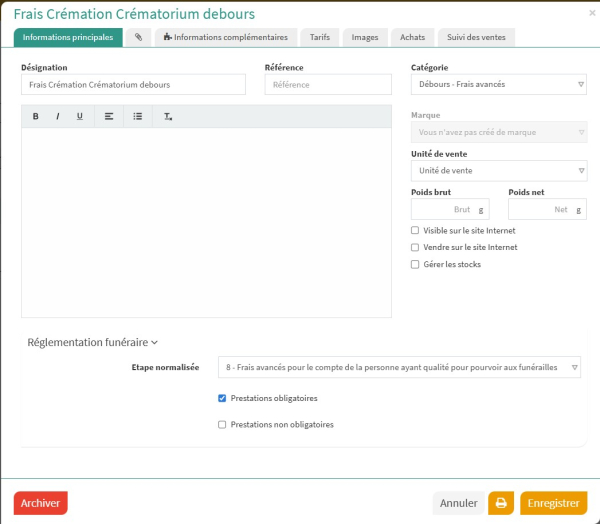Open the Marque dropdown
The image size is (600, 524).
[499, 132]
